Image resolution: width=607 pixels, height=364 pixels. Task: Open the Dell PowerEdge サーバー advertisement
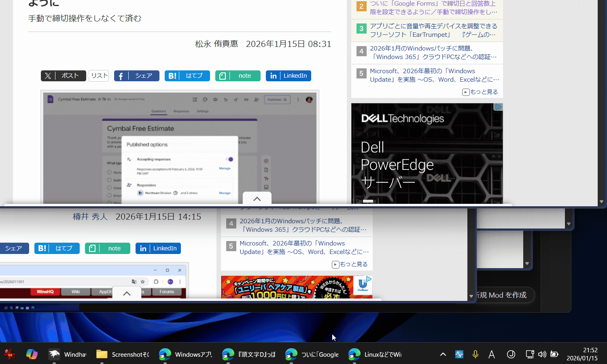(x=427, y=154)
